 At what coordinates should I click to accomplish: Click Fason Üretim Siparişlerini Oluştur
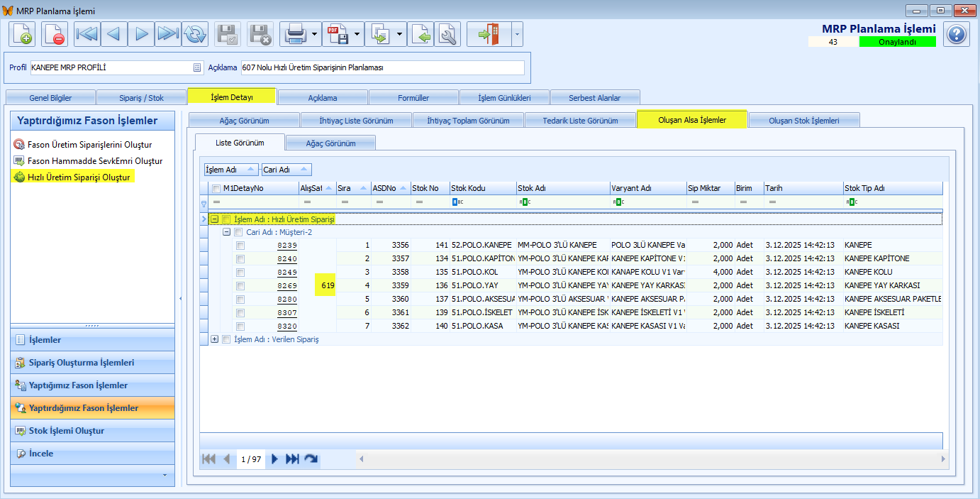click(89, 144)
